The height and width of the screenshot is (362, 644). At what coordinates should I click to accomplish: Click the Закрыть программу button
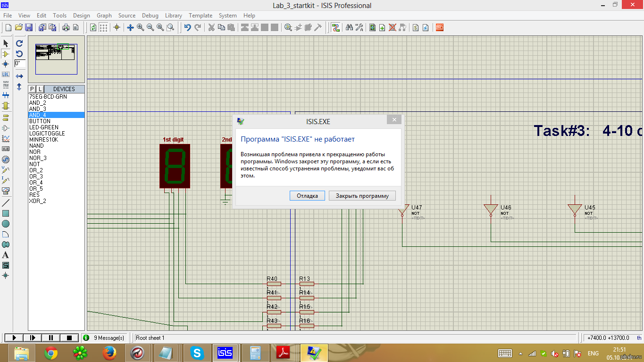tap(362, 196)
